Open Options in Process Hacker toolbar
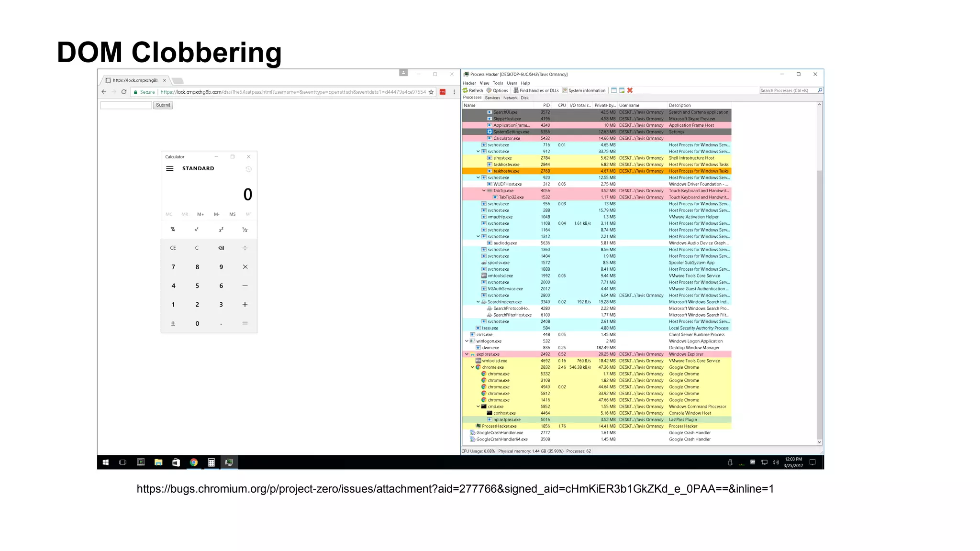This screenshot has width=980, height=551. [x=497, y=90]
